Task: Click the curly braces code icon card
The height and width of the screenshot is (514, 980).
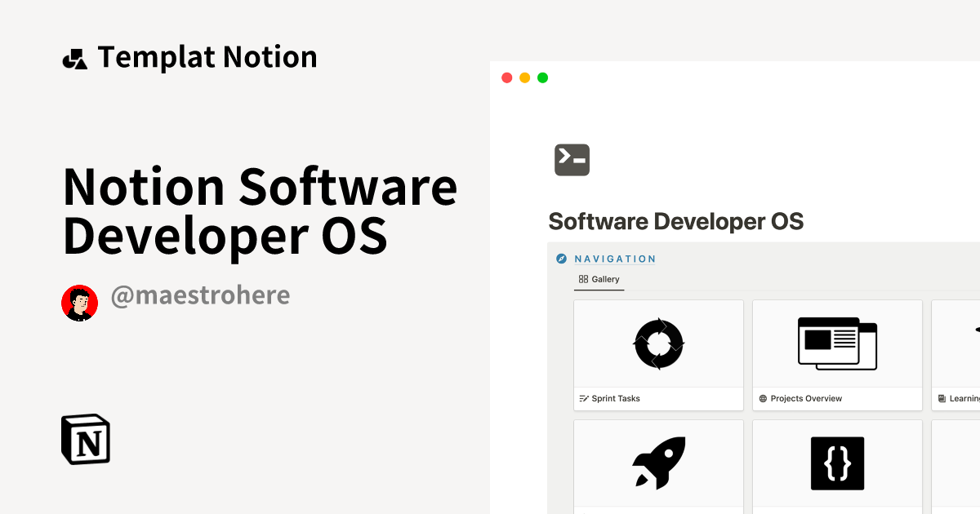Action: [x=837, y=463]
